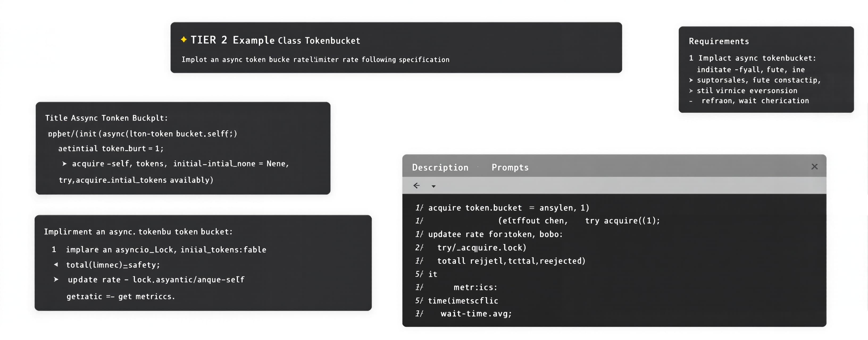Select the Description tab
868x340 pixels.
pos(440,167)
